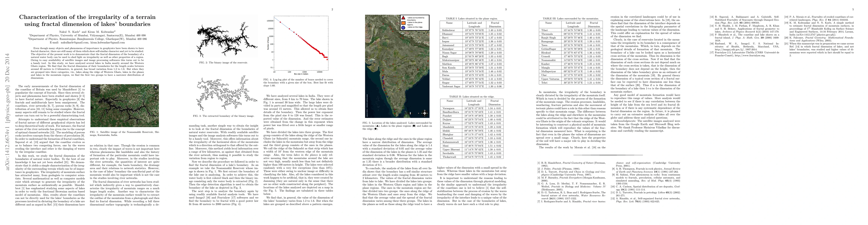Expand the Options dropdown on map
This screenshot has width=868, height=225.
click(x=99, y=97)
